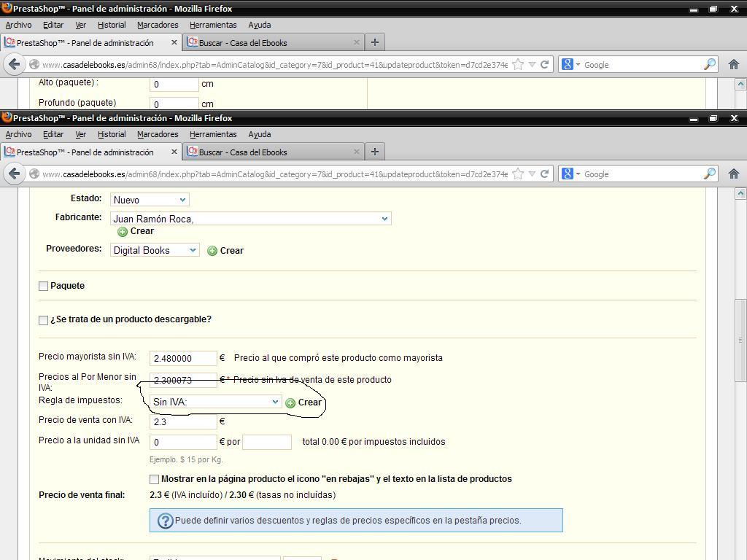
Task: Open Google search engine picker in lower window
Action: (x=570, y=174)
